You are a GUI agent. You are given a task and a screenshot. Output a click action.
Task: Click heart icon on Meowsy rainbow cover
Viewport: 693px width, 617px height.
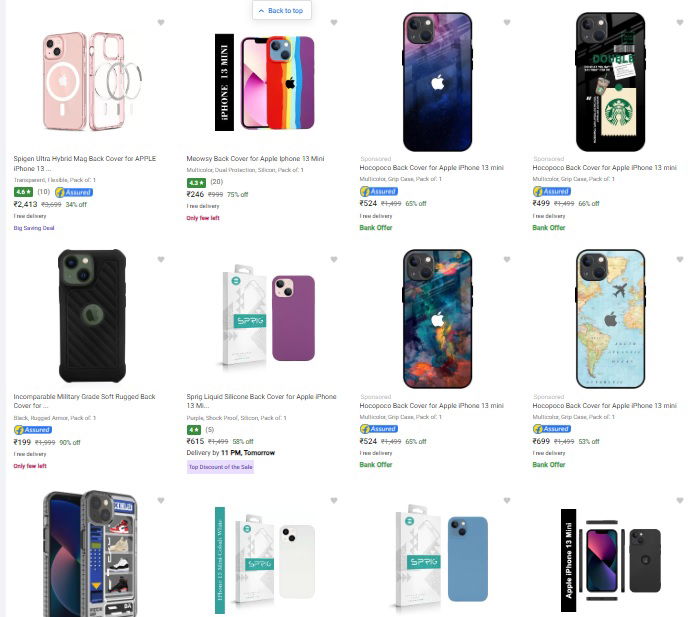click(334, 23)
